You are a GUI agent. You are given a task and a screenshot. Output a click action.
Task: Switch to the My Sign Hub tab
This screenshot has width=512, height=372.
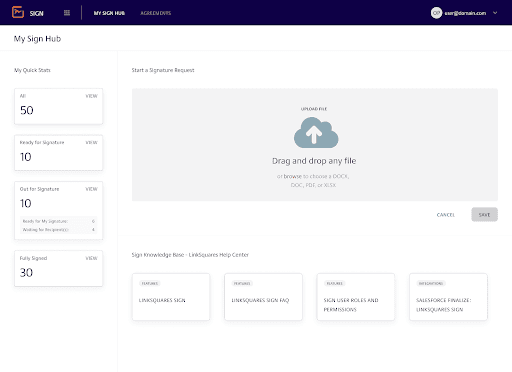[x=109, y=13]
